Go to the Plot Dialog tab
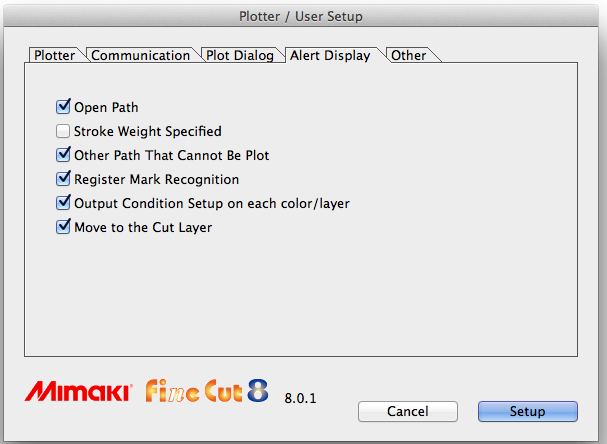The height and width of the screenshot is (444, 607). point(239,55)
